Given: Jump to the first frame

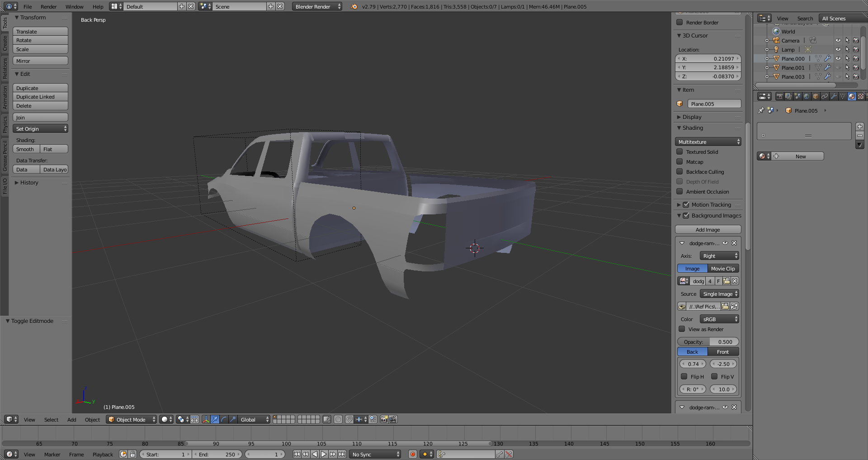Looking at the screenshot, I should [297, 454].
